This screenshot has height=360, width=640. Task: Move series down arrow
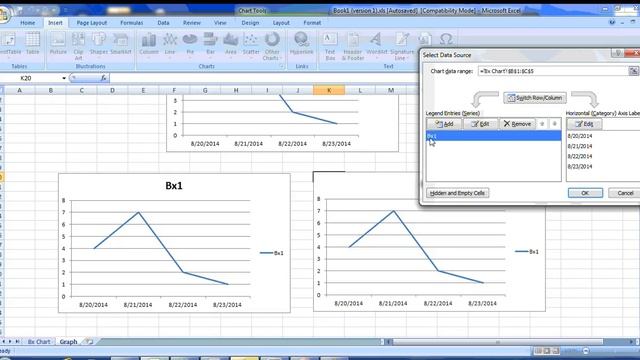(x=554, y=124)
